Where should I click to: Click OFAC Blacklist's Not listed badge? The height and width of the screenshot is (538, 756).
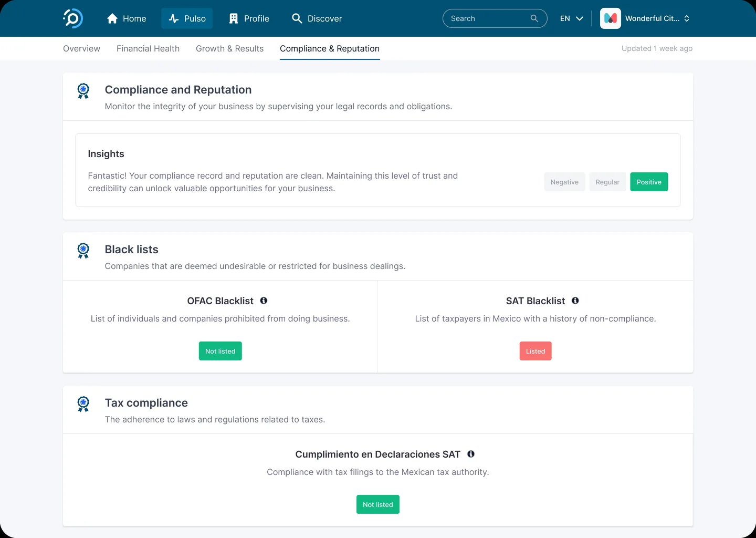pos(220,351)
